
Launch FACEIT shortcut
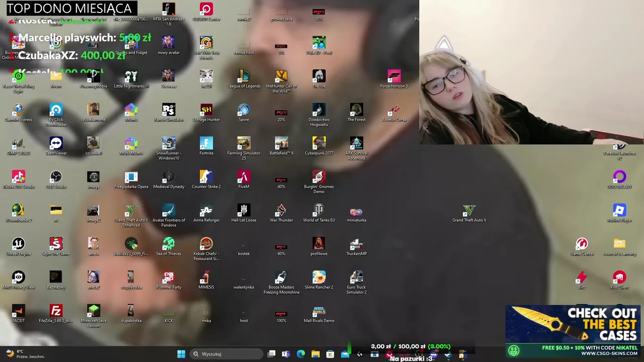[19, 314]
